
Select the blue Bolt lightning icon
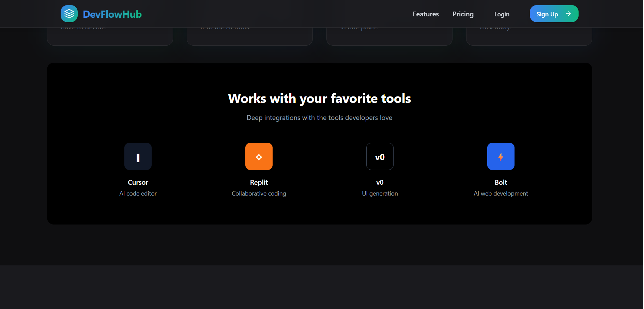[501, 156]
